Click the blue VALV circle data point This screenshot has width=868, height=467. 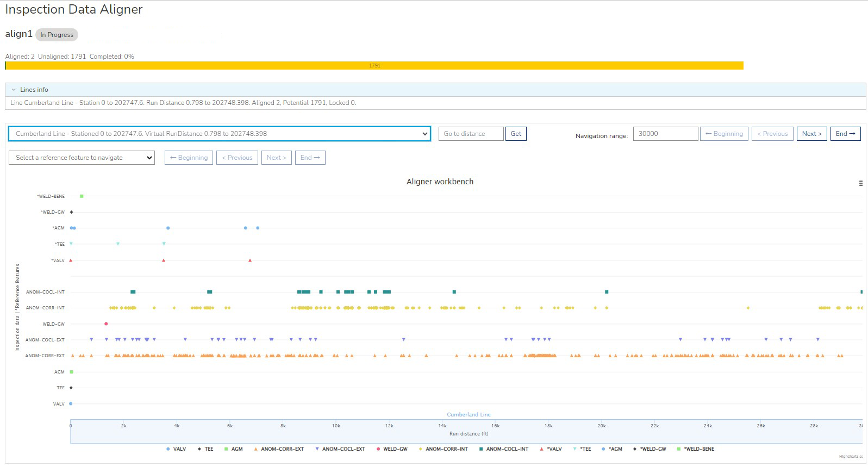point(71,404)
